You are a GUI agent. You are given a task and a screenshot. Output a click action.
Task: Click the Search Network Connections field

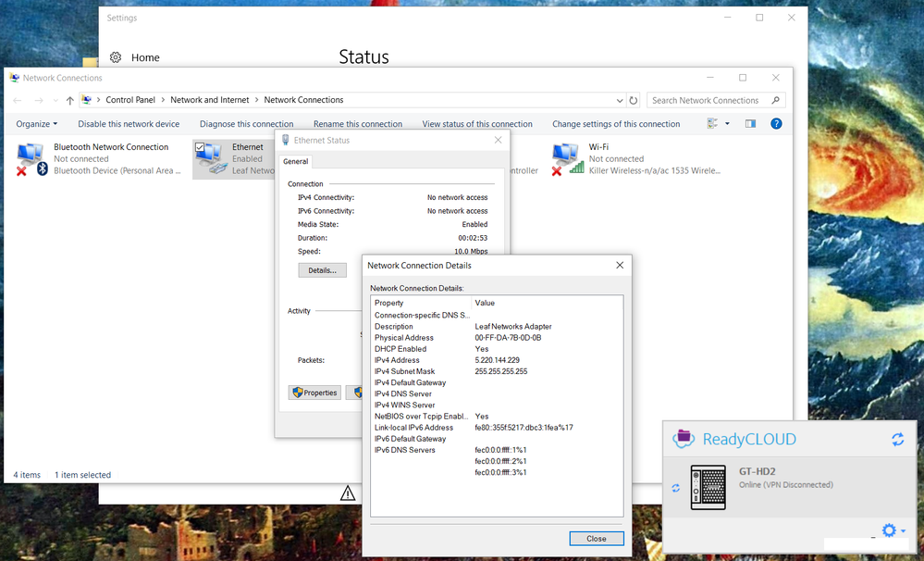[708, 100]
